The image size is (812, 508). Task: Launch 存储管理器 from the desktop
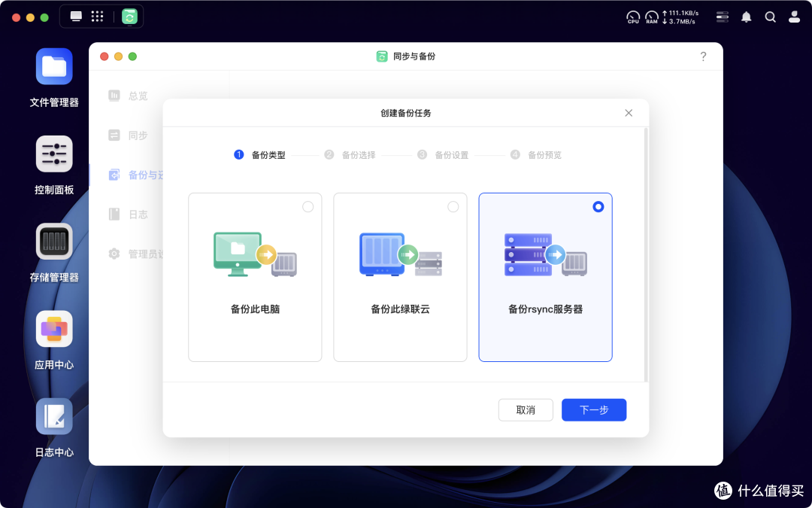[54, 241]
